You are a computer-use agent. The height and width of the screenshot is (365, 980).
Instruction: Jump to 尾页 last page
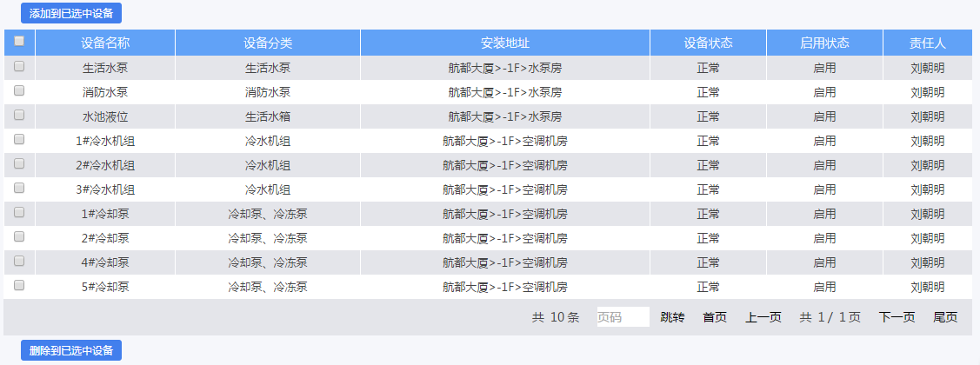point(945,317)
